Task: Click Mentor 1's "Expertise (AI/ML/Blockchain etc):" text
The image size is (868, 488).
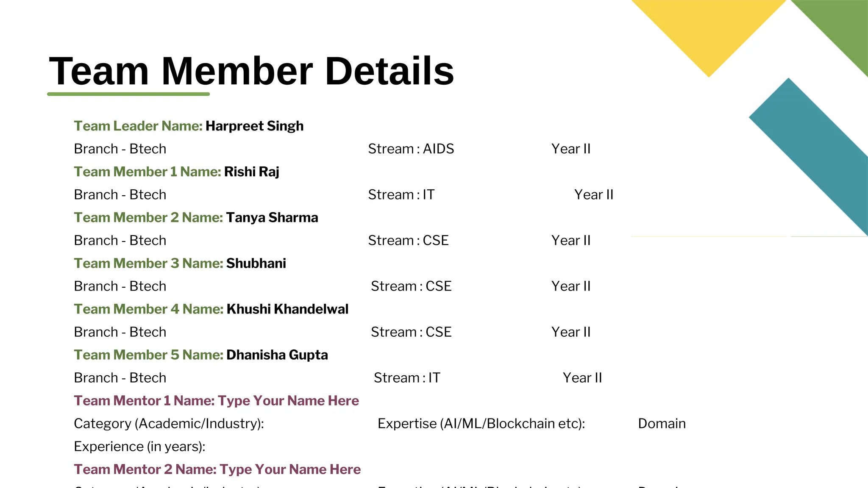Action: pyautogui.click(x=481, y=424)
